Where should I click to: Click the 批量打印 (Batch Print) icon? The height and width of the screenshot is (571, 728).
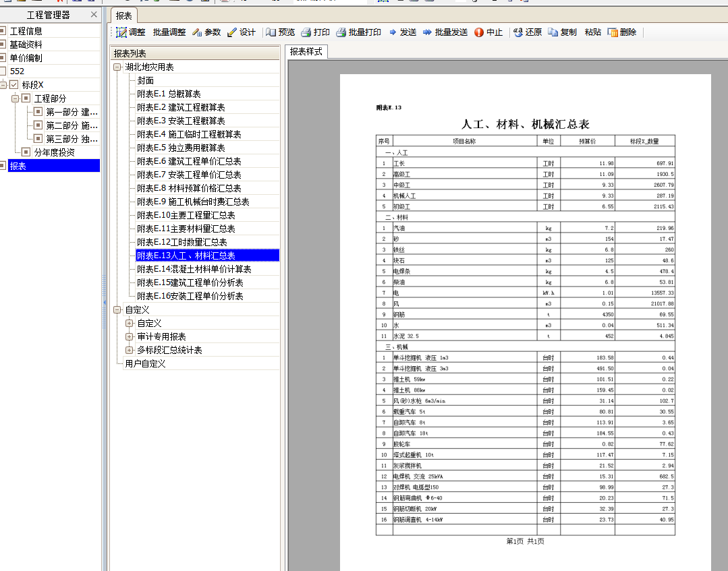tap(341, 32)
